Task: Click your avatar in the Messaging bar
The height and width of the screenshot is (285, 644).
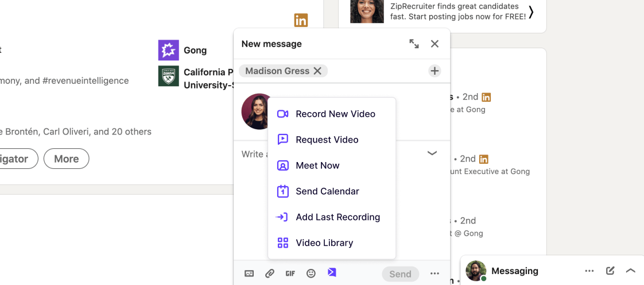Action: click(x=476, y=271)
